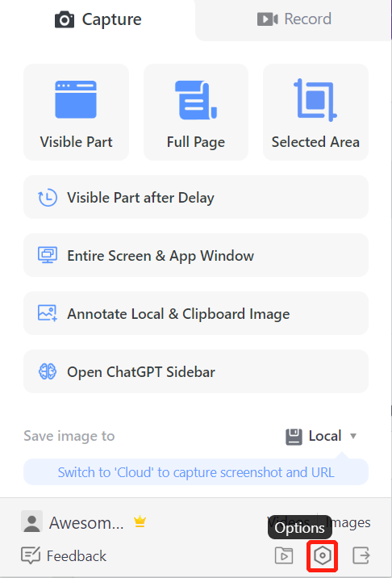Click the Images link
This screenshot has height=578, width=392.
point(348,523)
